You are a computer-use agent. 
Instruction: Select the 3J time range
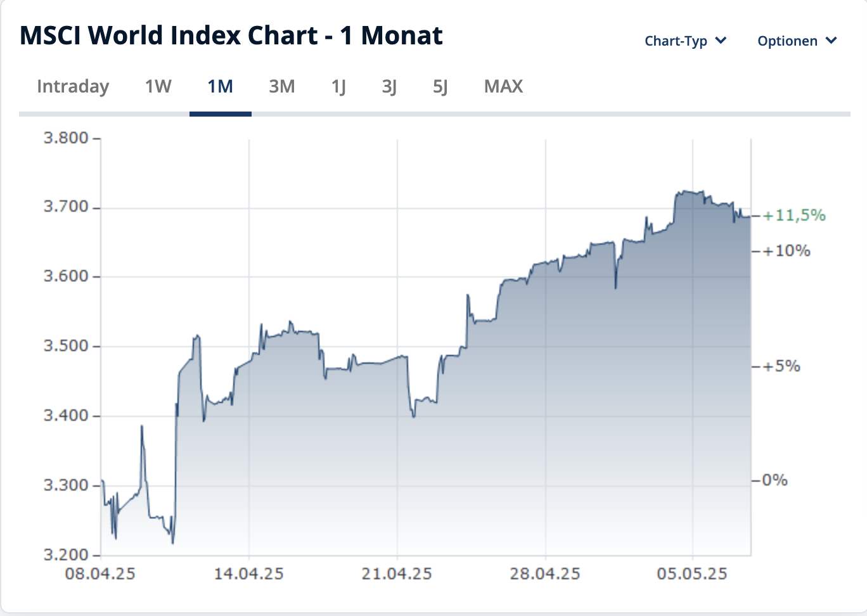389,86
